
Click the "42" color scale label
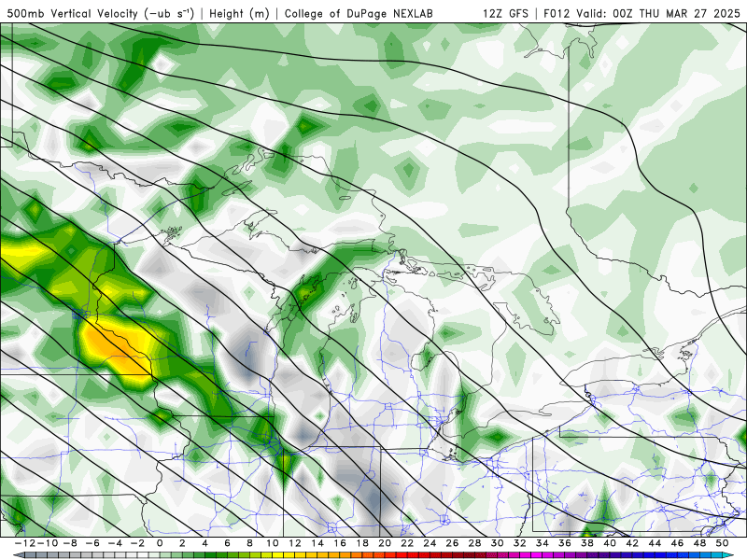[632, 543]
